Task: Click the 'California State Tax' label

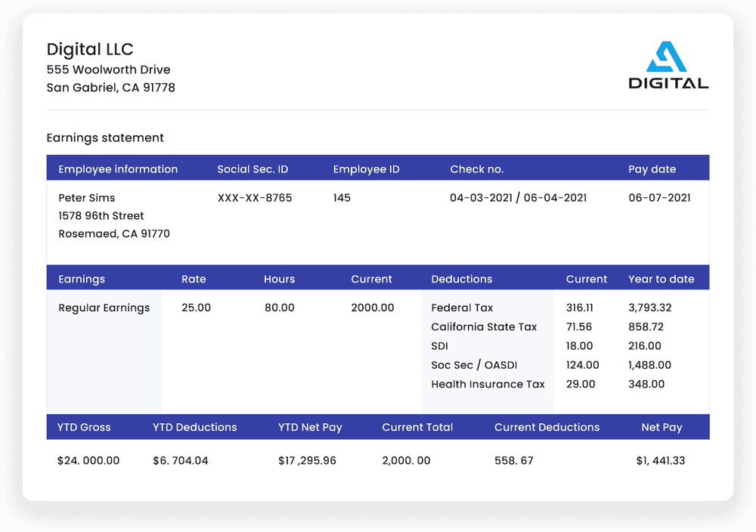Action: (484, 326)
